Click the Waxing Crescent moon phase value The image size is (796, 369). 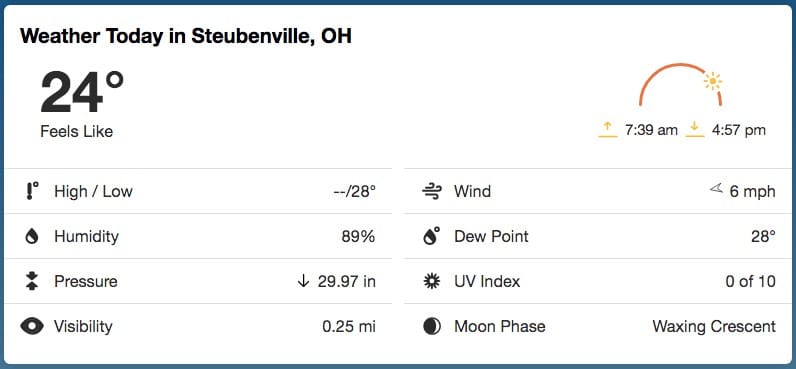coord(714,326)
